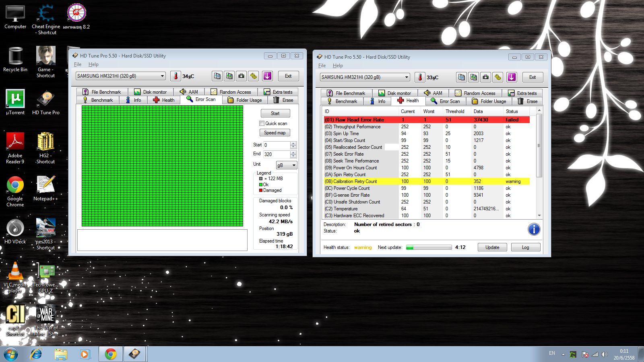Click Next update progress bar
Viewport: 644px width, 362px height.
pos(429,247)
